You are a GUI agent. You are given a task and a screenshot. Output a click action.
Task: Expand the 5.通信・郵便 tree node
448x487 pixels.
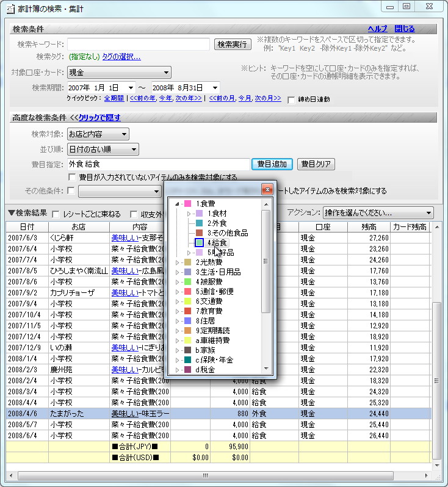coord(177,292)
